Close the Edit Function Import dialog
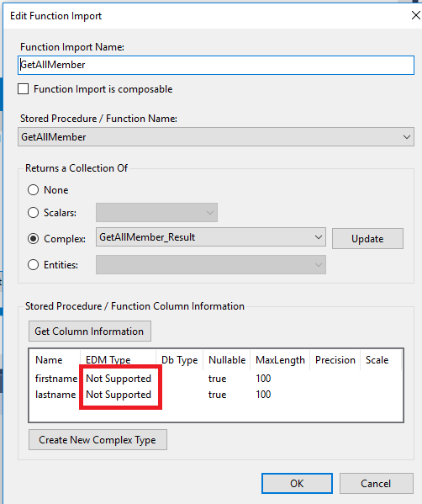 pos(415,15)
